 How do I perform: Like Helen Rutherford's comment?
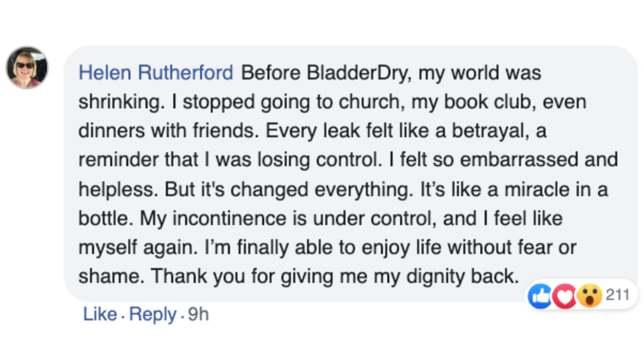point(100,314)
